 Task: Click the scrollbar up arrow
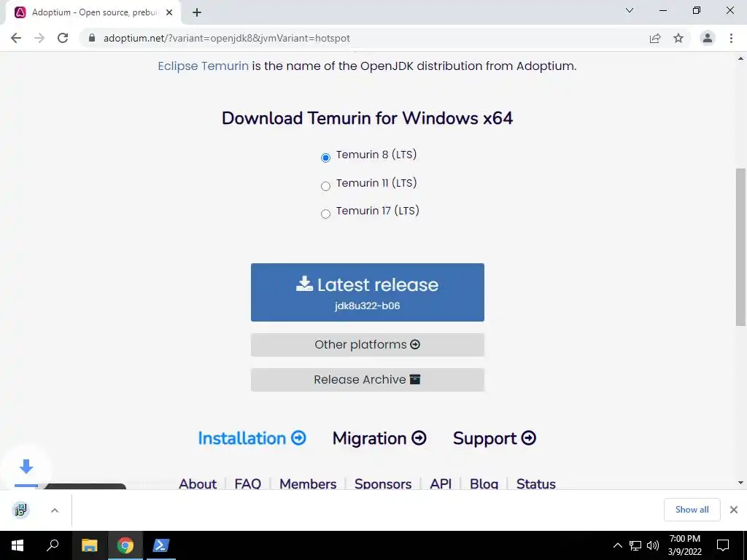pos(740,58)
